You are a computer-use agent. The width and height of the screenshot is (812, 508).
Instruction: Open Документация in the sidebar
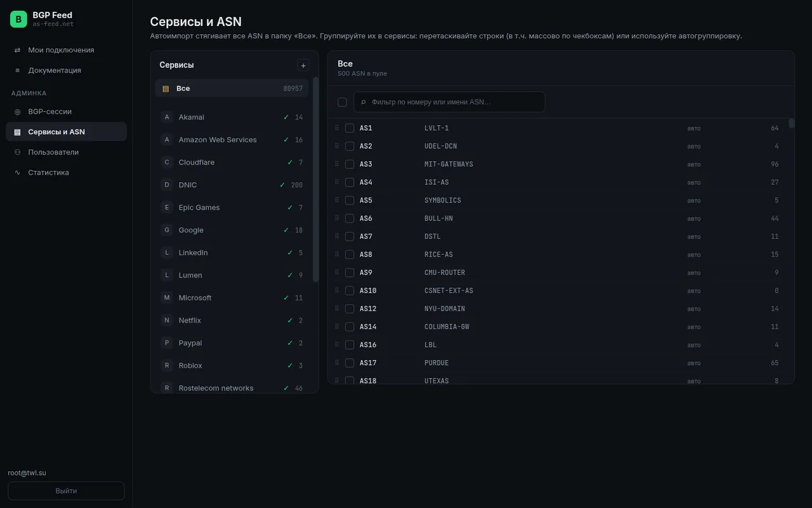[x=66, y=70]
